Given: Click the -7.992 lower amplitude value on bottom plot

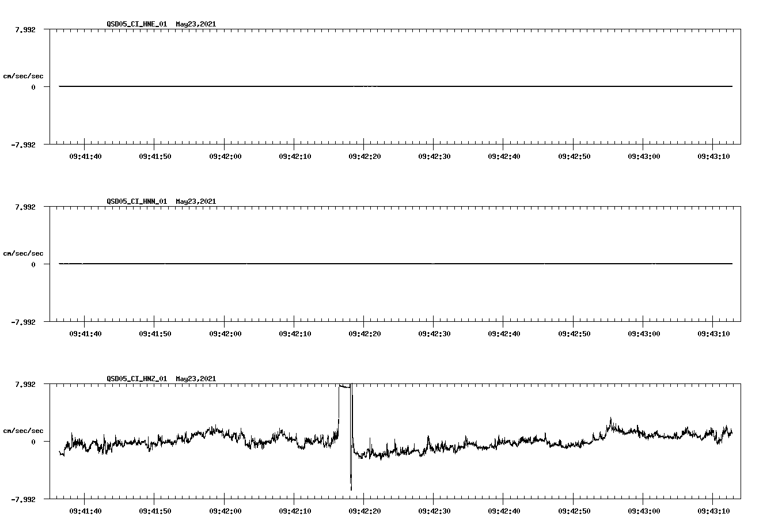Looking at the screenshot, I should click(24, 499).
